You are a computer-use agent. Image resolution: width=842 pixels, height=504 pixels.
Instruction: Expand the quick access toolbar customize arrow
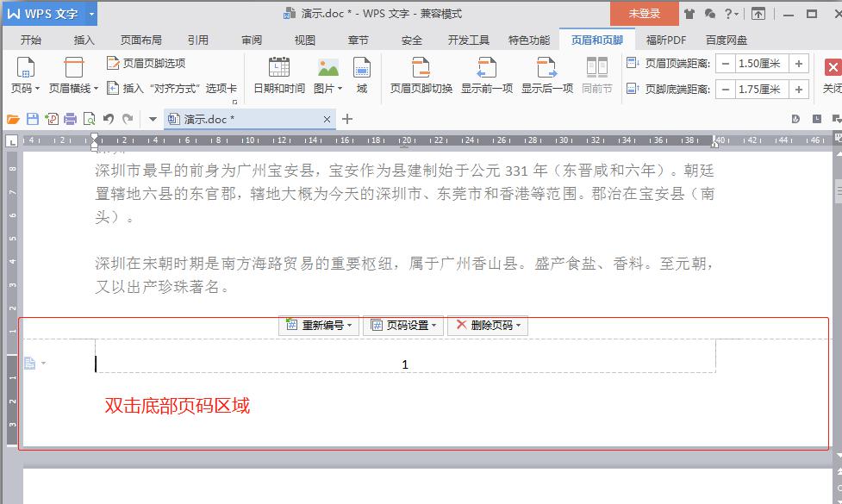(x=153, y=119)
